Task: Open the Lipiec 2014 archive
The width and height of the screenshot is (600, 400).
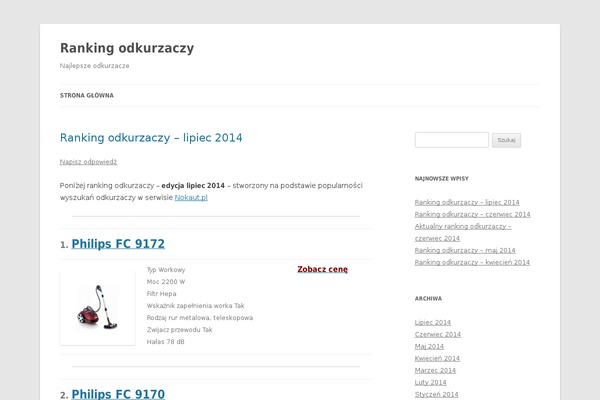Action: point(433,322)
